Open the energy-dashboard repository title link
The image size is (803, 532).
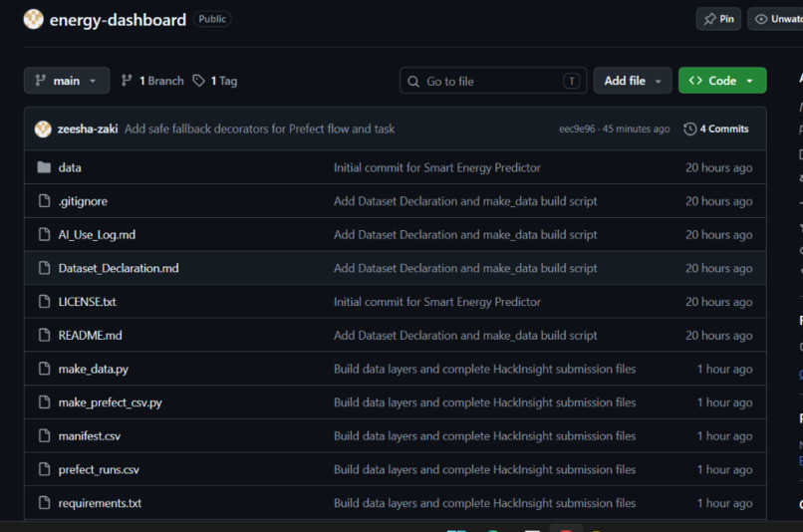(x=118, y=20)
